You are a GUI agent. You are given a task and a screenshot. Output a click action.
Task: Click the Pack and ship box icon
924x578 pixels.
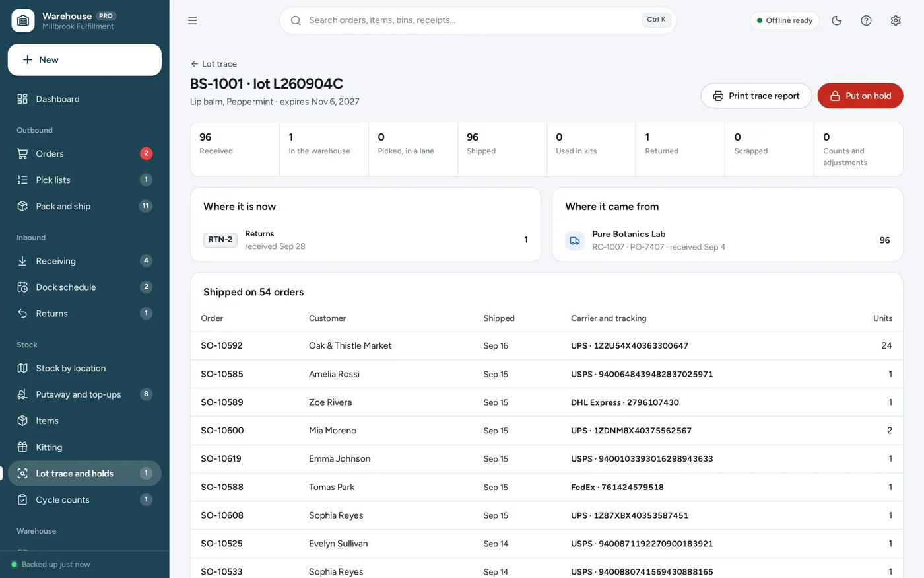(22, 206)
